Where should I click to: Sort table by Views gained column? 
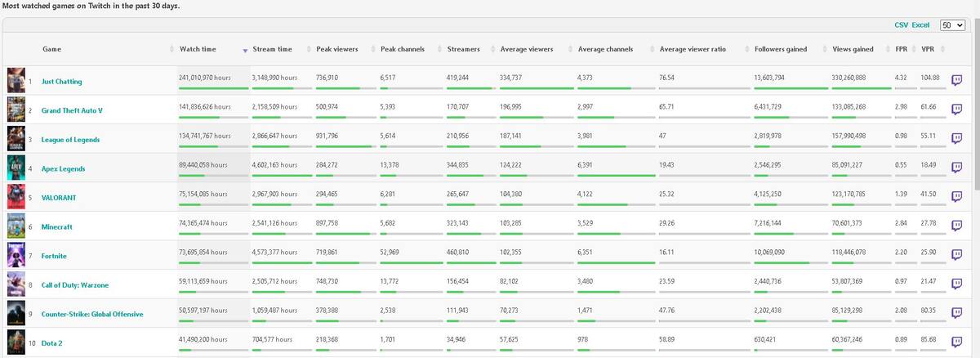[x=853, y=49]
